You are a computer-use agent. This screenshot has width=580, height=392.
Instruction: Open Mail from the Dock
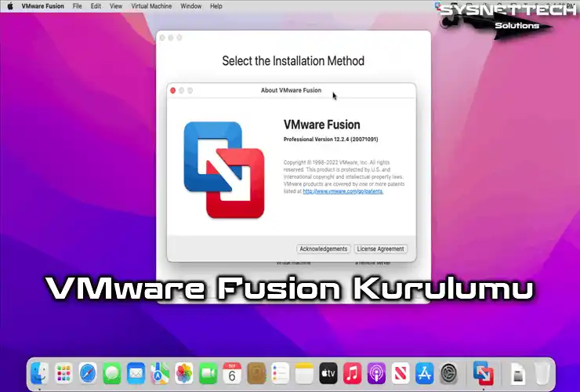click(136, 372)
